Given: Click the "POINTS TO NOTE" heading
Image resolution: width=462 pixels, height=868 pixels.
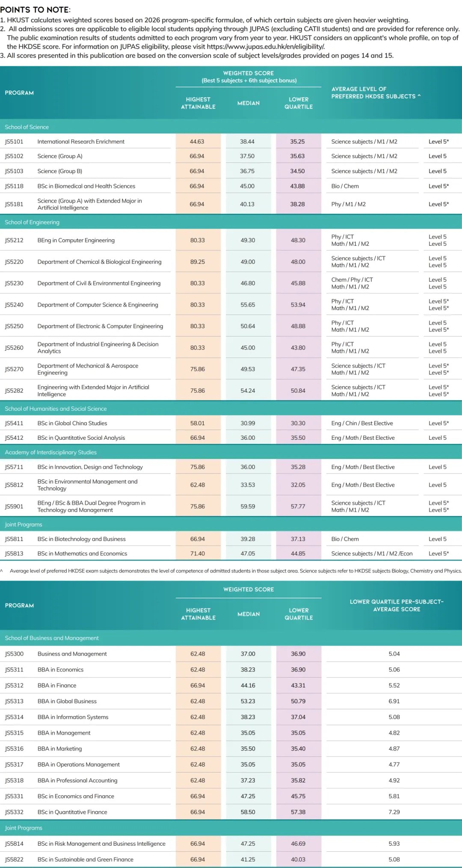Looking at the screenshot, I should coord(36,9).
